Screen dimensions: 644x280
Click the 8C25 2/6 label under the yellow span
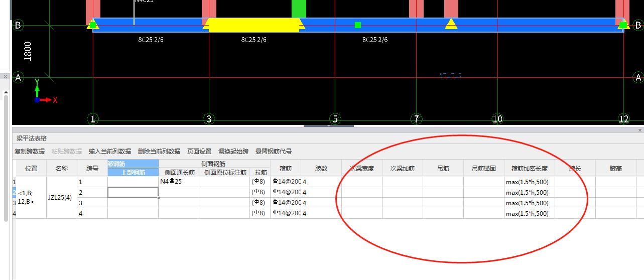254,40
